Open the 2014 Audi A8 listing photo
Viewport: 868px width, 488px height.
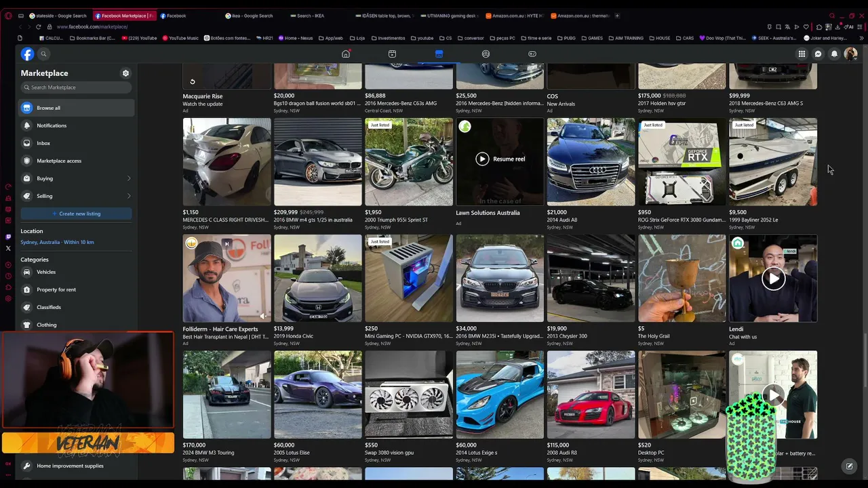pyautogui.click(x=591, y=162)
